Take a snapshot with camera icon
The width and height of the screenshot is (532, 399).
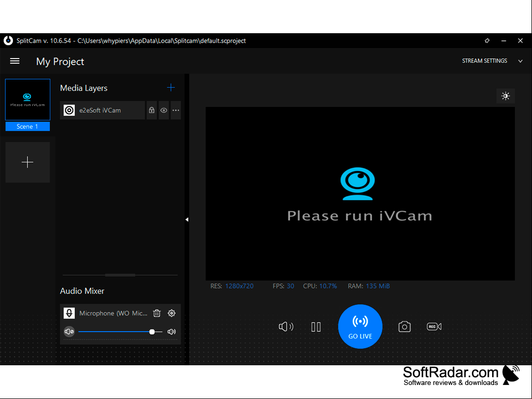[x=404, y=327]
